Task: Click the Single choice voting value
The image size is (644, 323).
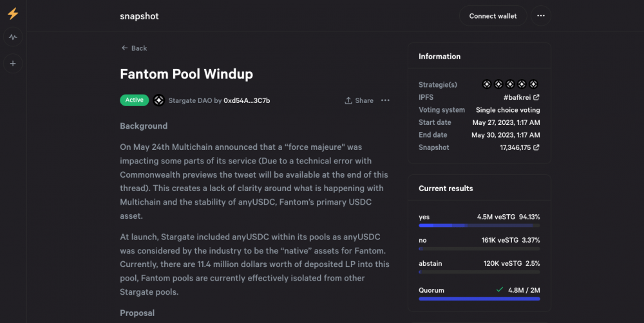Action: [507, 110]
